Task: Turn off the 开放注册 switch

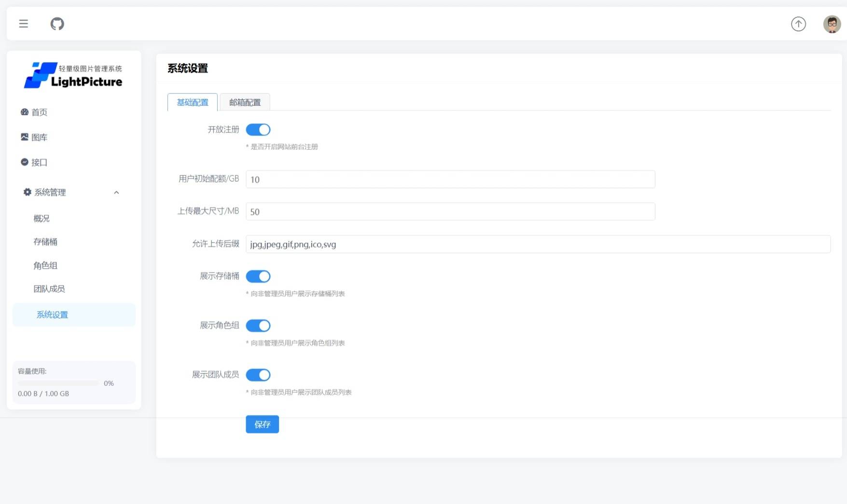Action: point(258,130)
